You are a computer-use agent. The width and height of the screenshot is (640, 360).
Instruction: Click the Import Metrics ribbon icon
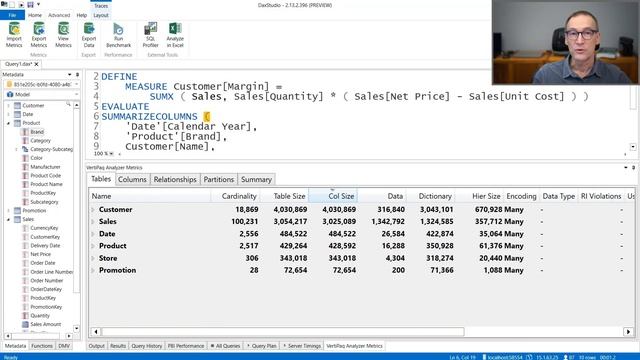14,35
